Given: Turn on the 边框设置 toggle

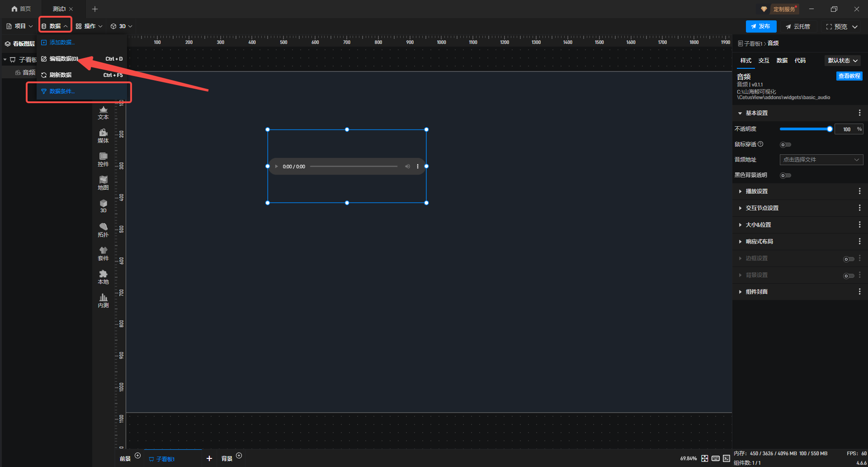Looking at the screenshot, I should pyautogui.click(x=849, y=259).
